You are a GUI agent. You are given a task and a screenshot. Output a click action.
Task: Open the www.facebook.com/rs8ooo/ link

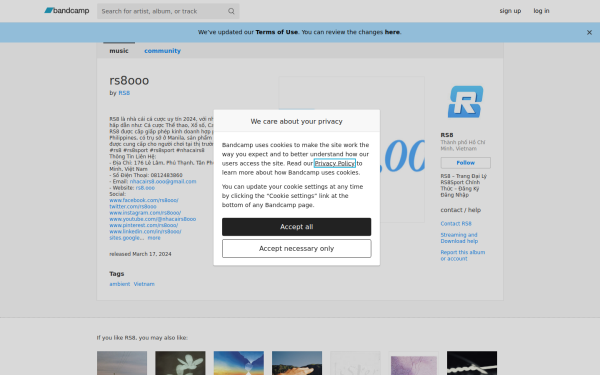pos(144,200)
